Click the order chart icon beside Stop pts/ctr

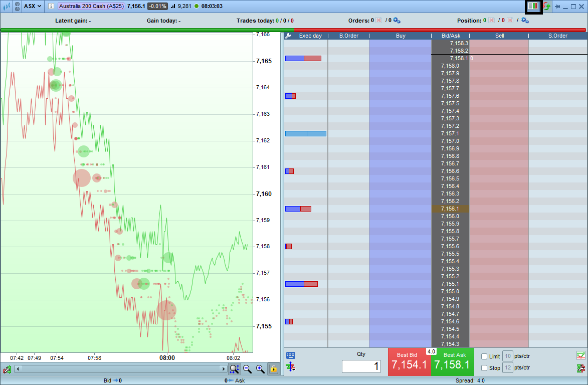[580, 368]
